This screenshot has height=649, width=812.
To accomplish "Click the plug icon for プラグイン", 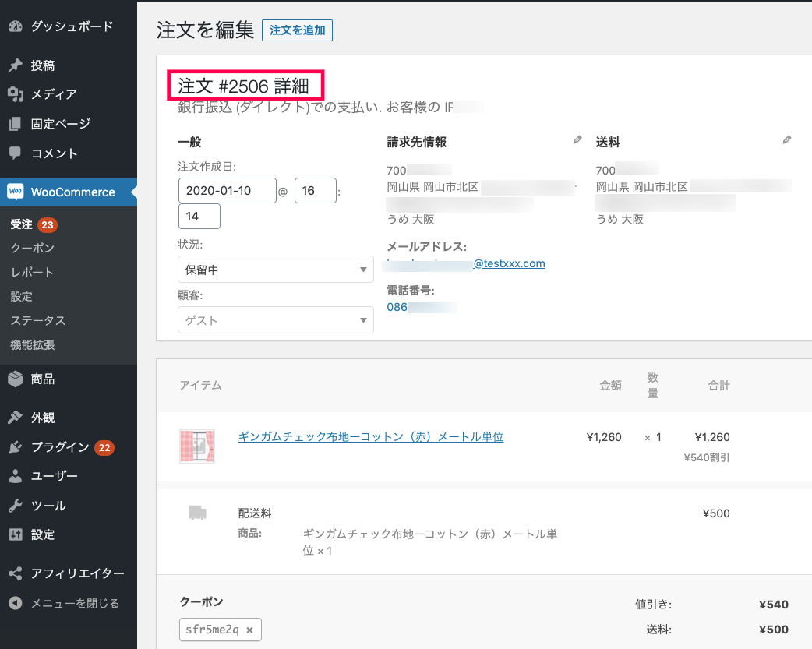I will tap(16, 447).
